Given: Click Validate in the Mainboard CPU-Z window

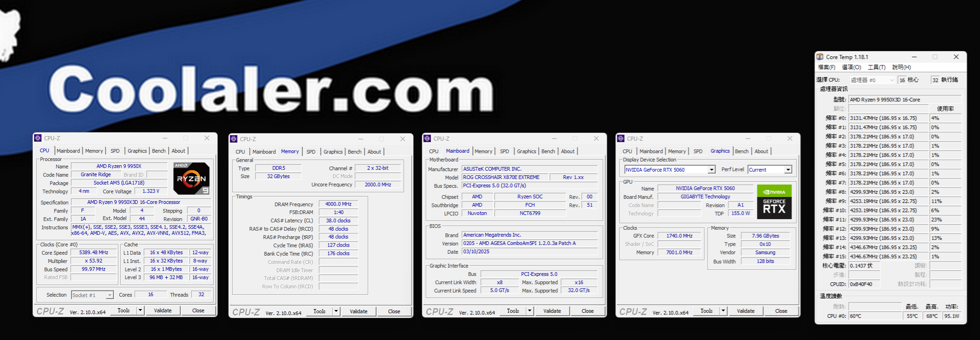Looking at the screenshot, I should (552, 311).
